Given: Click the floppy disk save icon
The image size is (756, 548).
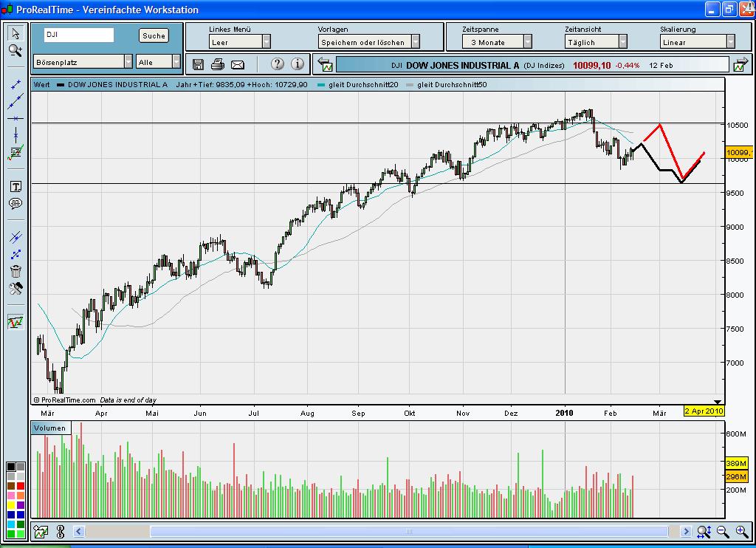Looking at the screenshot, I should pos(198,64).
